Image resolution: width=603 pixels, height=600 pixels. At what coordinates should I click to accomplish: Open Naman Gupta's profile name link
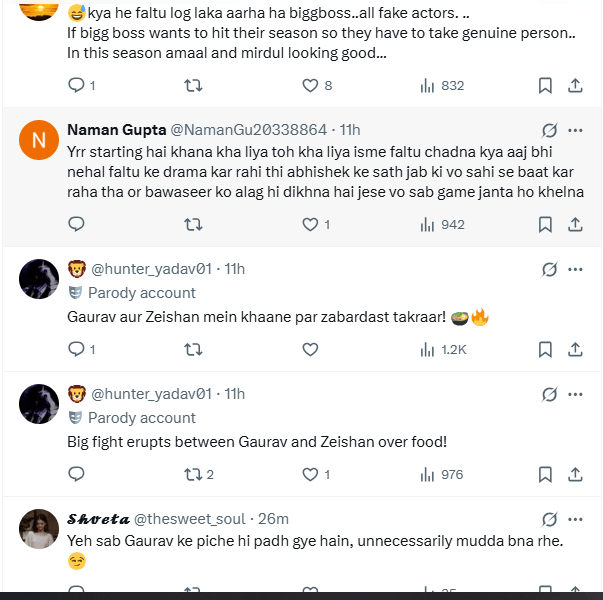[109, 130]
